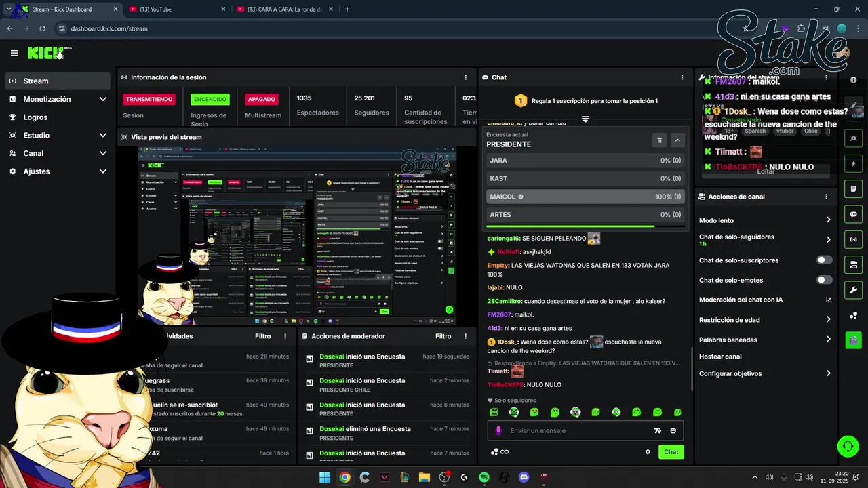Open Modo lento options
Viewport: 868px width, 488px height.
(765, 220)
